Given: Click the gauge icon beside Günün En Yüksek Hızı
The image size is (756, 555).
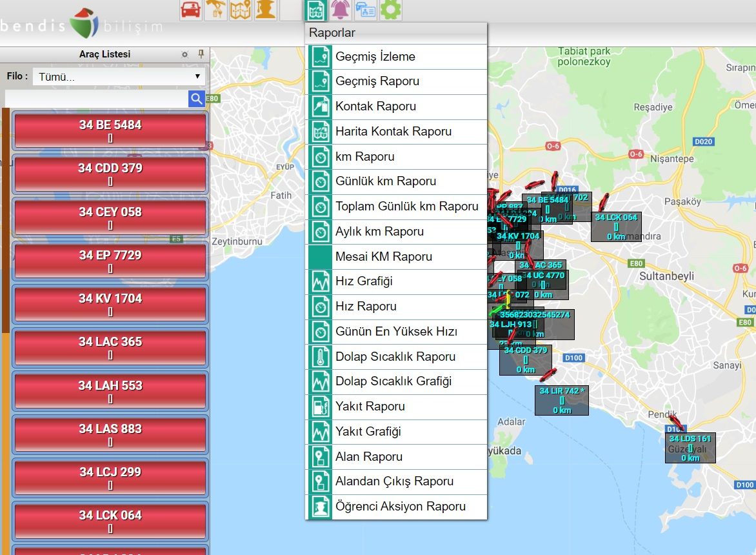Looking at the screenshot, I should tap(320, 332).
